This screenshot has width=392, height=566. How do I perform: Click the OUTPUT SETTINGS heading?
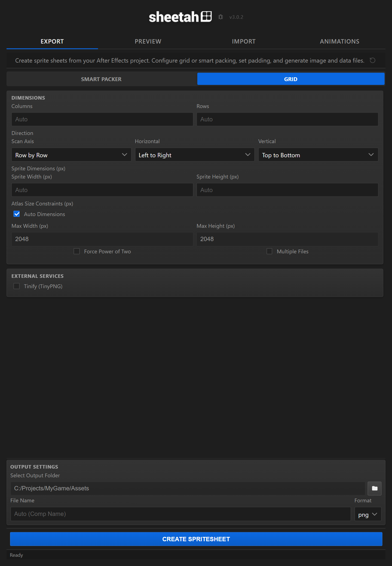click(34, 467)
